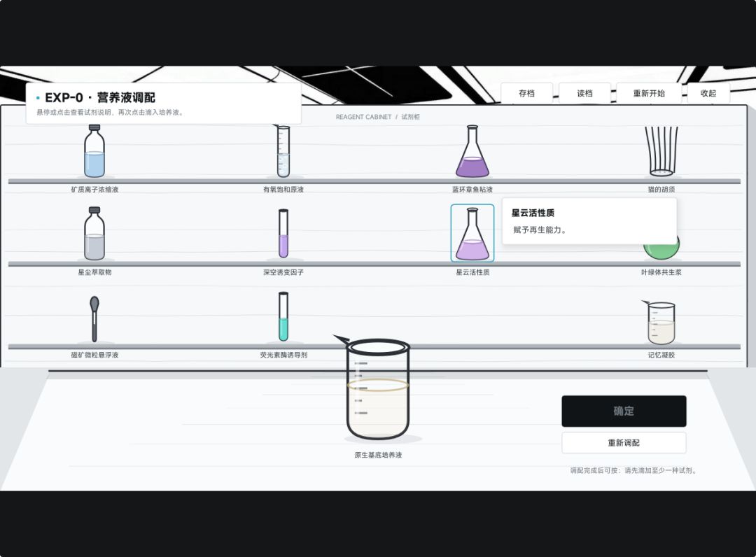Click the tooltip description 赋予再生能力。
Image resolution: width=756 pixels, height=557 pixels.
[x=540, y=230]
